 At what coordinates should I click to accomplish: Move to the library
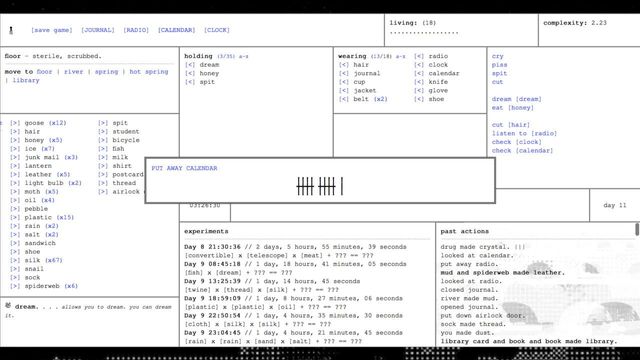click(x=26, y=80)
